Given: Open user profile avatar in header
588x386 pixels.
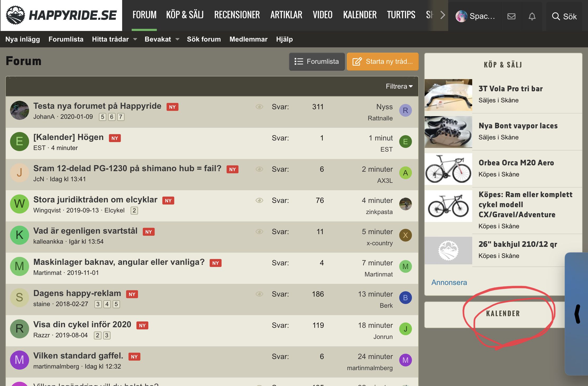Looking at the screenshot, I should pyautogui.click(x=461, y=16).
